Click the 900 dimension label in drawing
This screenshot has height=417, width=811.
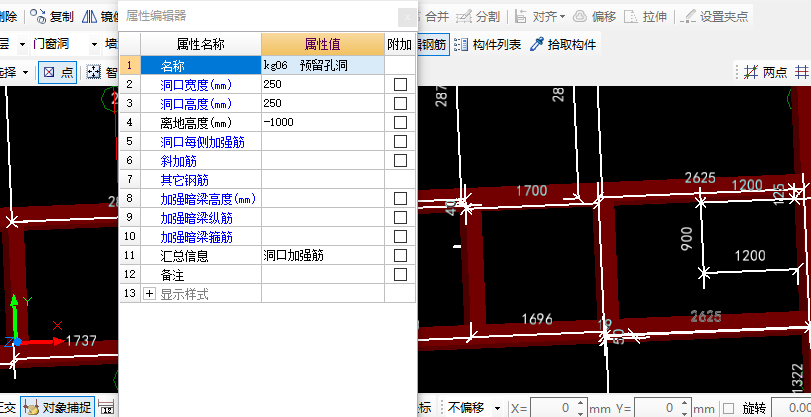click(x=687, y=239)
